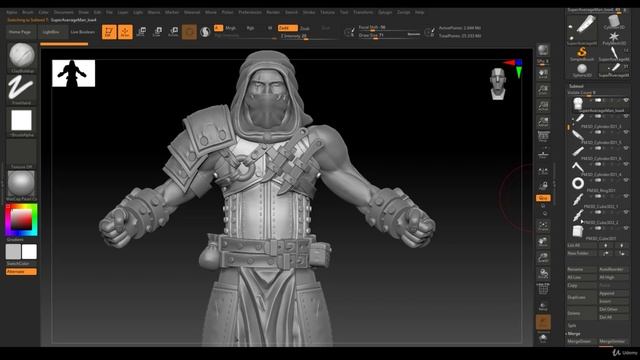Viewport: 640px width, 360px height.
Task: Click the Append subtool button
Action: click(x=613, y=293)
